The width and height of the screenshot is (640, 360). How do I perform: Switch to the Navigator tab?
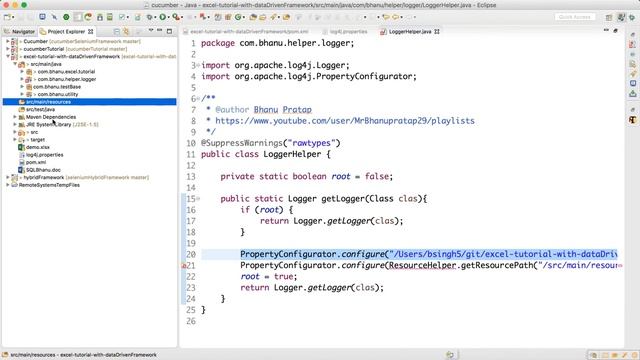coord(19,31)
